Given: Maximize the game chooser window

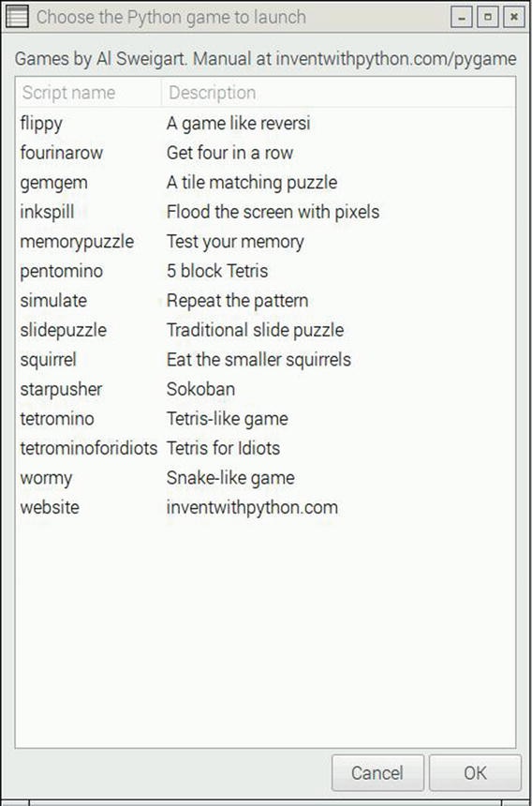Looking at the screenshot, I should point(488,18).
